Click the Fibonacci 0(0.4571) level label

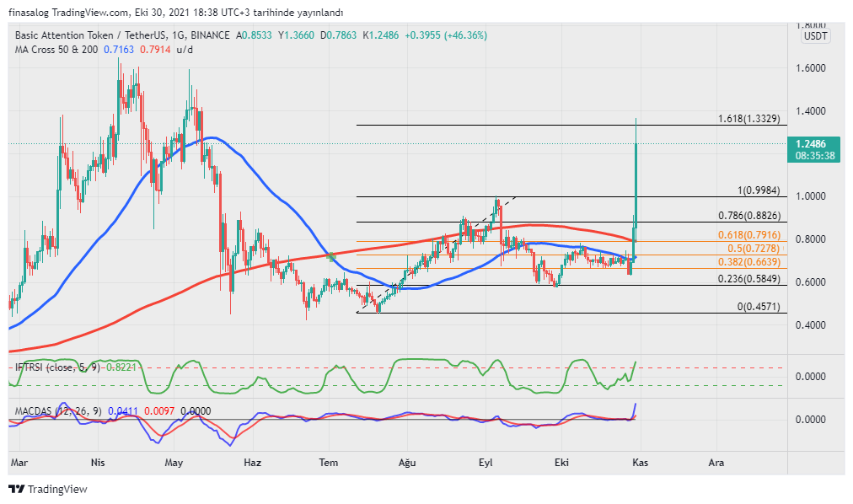[x=759, y=307]
